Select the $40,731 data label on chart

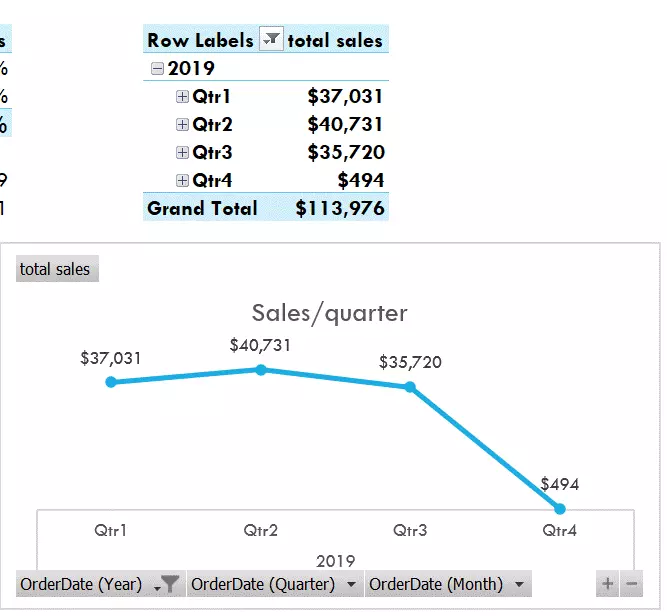coord(260,344)
